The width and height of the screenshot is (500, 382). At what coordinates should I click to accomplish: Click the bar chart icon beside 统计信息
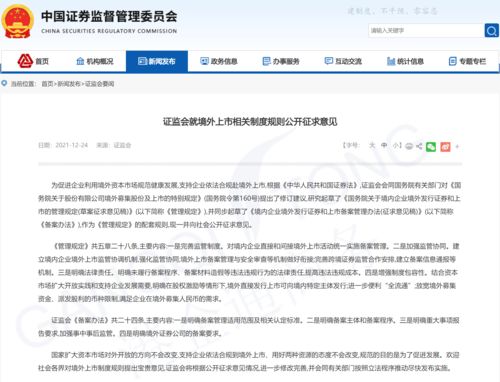[x=391, y=61]
